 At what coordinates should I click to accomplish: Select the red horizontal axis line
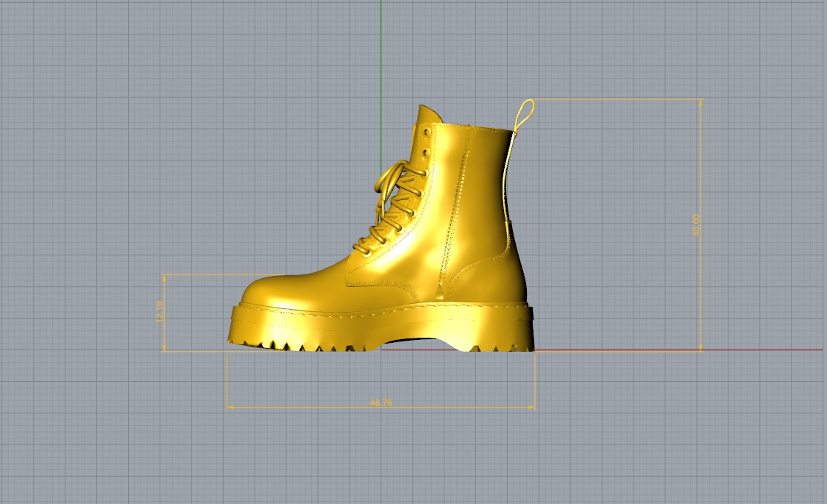(x=681, y=349)
